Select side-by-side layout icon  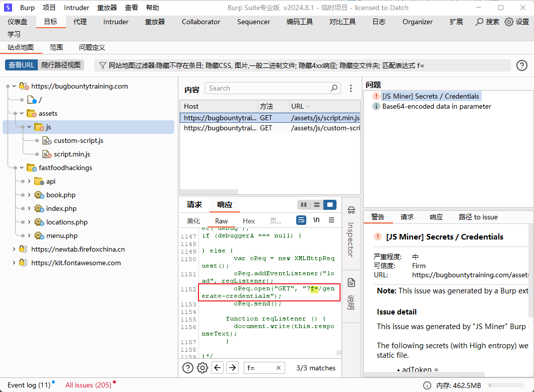click(303, 204)
